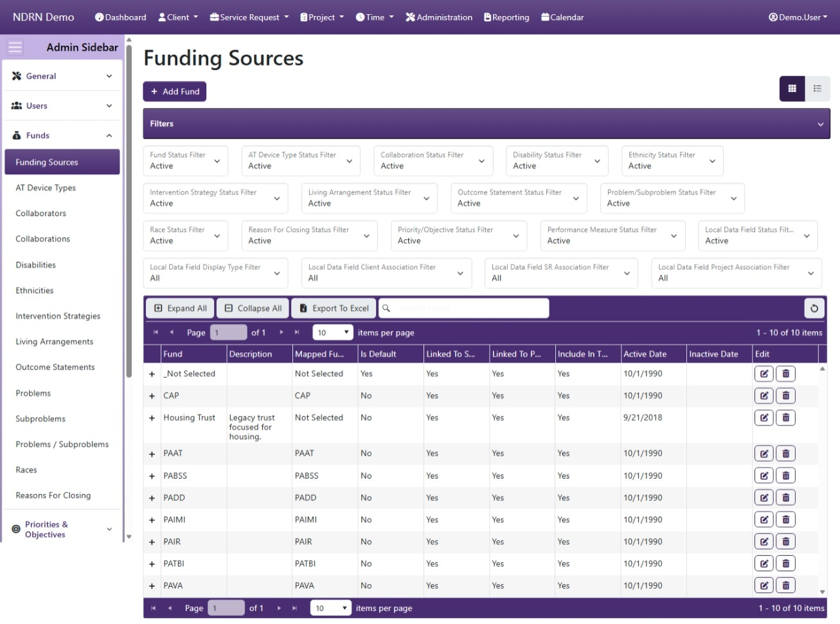The image size is (840, 624).
Task: Open Ethnicities sidebar link
Action: [35, 290]
